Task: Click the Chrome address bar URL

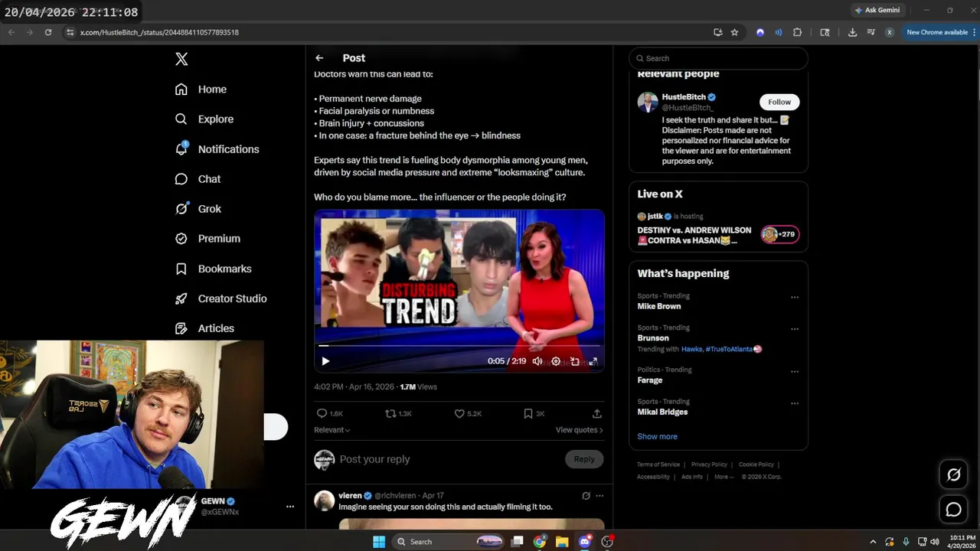Action: [159, 32]
